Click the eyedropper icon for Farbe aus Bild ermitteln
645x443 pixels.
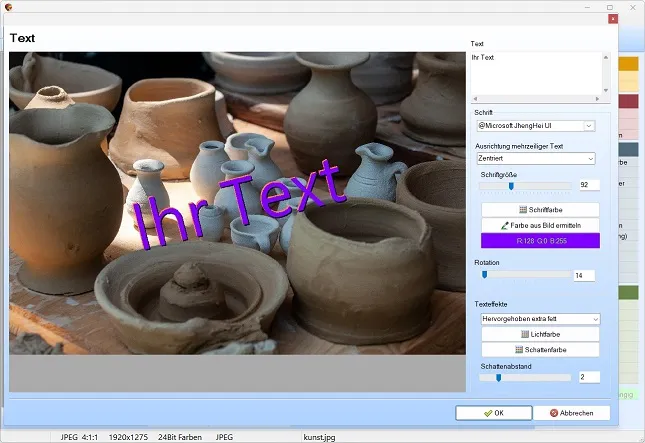tap(505, 225)
